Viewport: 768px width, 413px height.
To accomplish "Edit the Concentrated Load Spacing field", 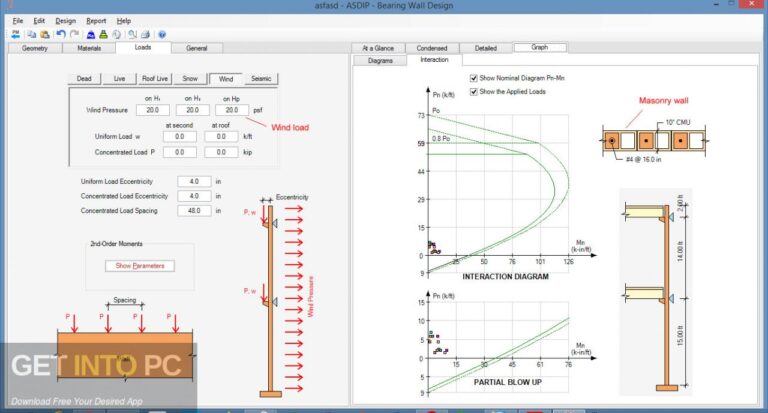I will point(194,211).
